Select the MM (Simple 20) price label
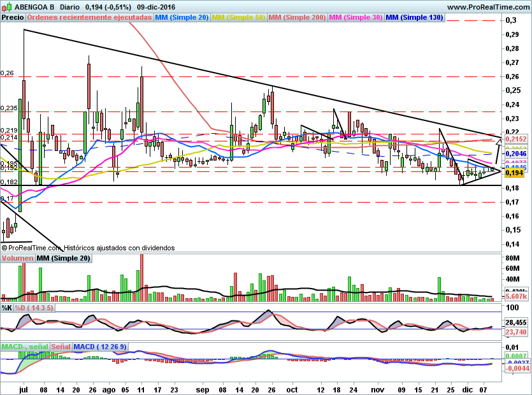 (x=182, y=17)
